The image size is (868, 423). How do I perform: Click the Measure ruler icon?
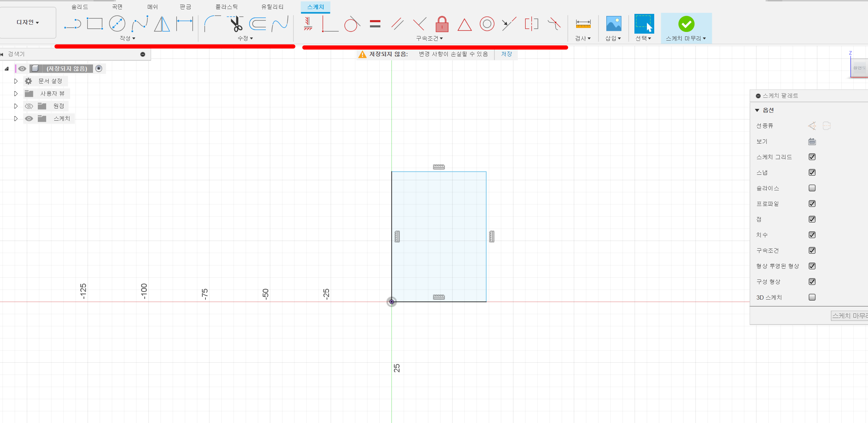(583, 24)
